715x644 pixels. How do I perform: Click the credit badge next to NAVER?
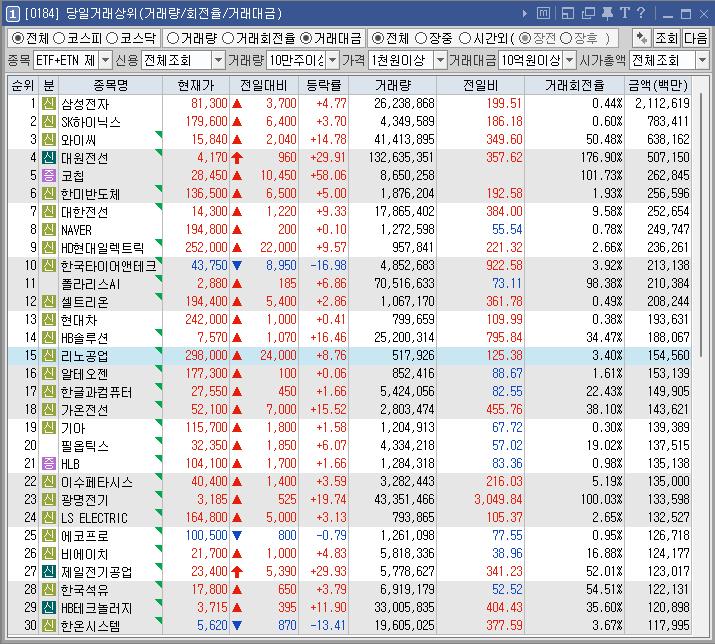49,229
